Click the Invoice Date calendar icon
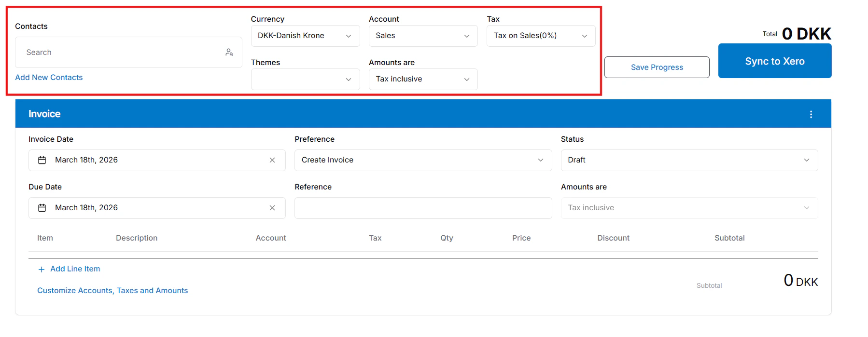The height and width of the screenshot is (337, 868). point(42,160)
